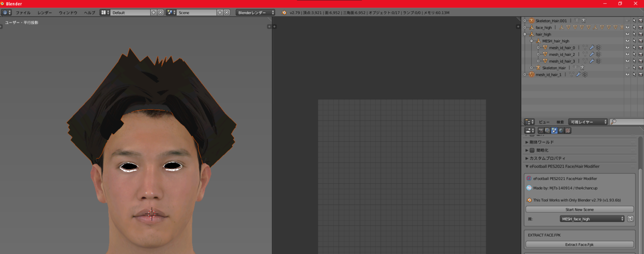Image resolution: width=644 pixels, height=254 pixels.
Task: Select hair_high in the outliner
Action: [543, 34]
